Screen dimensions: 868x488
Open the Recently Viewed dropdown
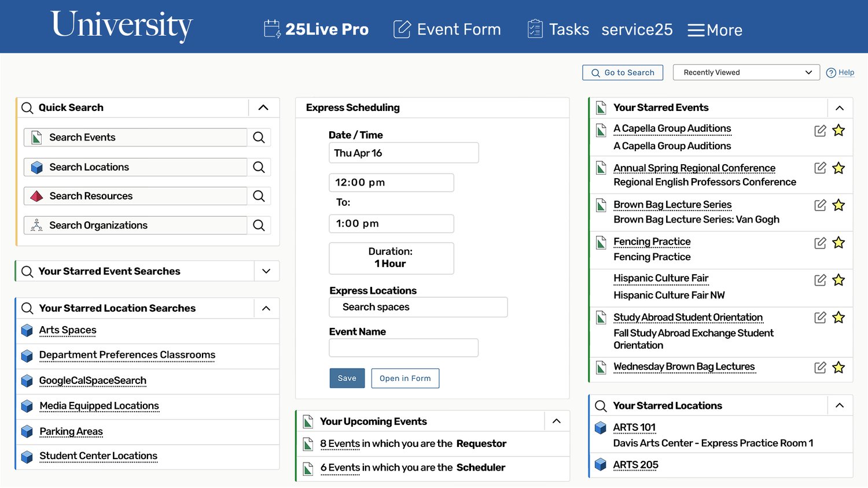pos(746,72)
